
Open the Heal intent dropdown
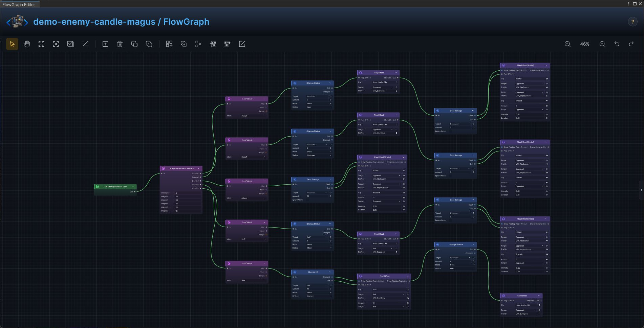[253, 280]
